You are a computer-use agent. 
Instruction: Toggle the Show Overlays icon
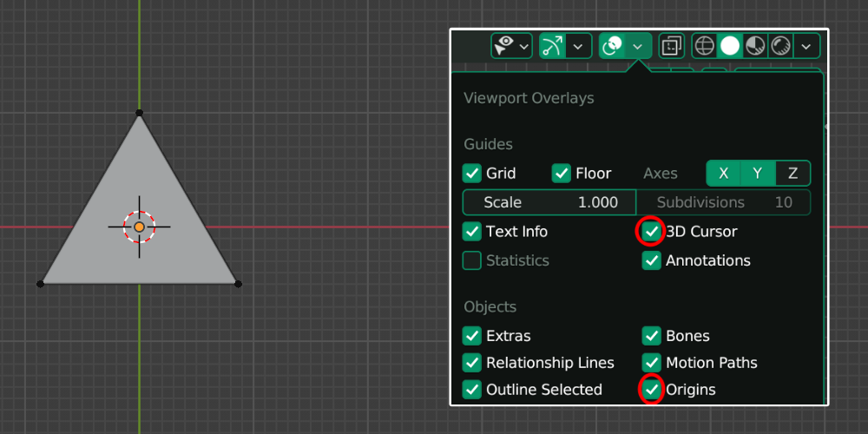612,46
